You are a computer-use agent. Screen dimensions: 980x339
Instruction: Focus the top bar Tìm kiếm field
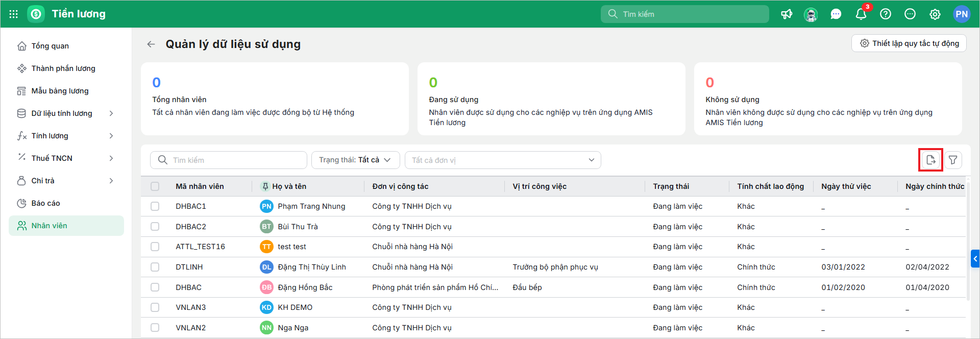685,14
